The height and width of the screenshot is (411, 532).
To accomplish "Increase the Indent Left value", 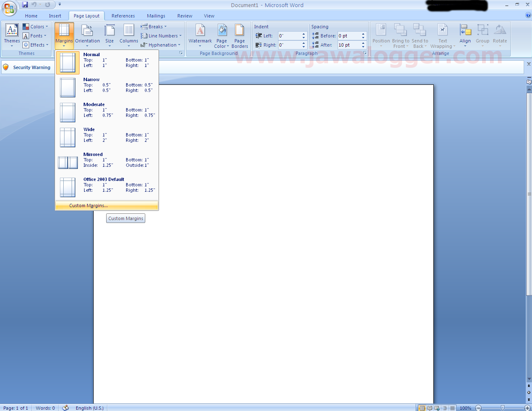I will click(x=303, y=34).
